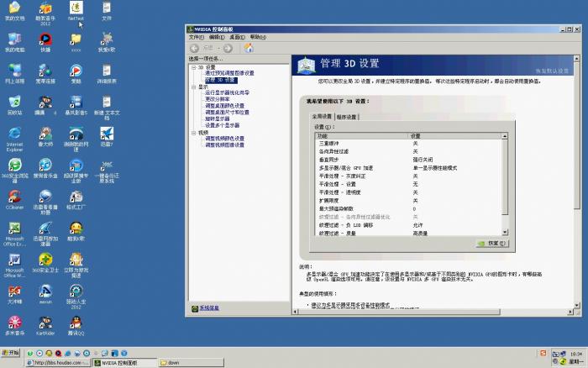Viewport: 588px width, 368px height.
Task: Collapse the 视频 tree node
Action: [x=193, y=133]
